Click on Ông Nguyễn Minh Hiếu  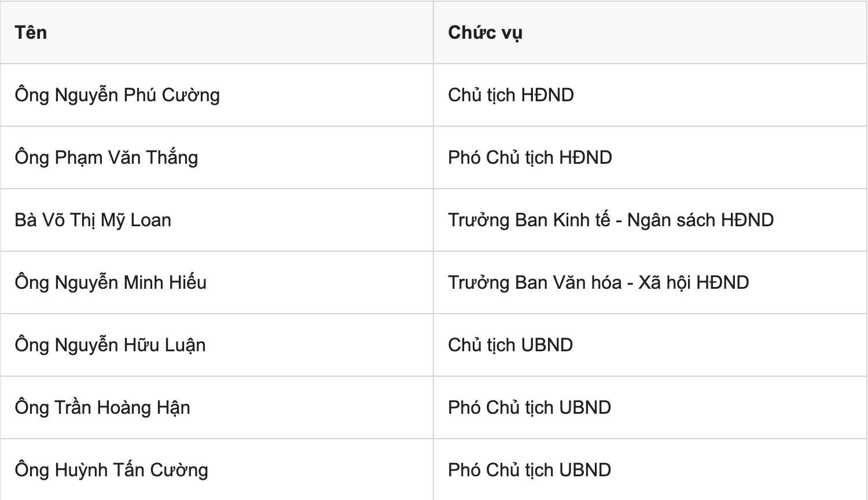pos(111,282)
